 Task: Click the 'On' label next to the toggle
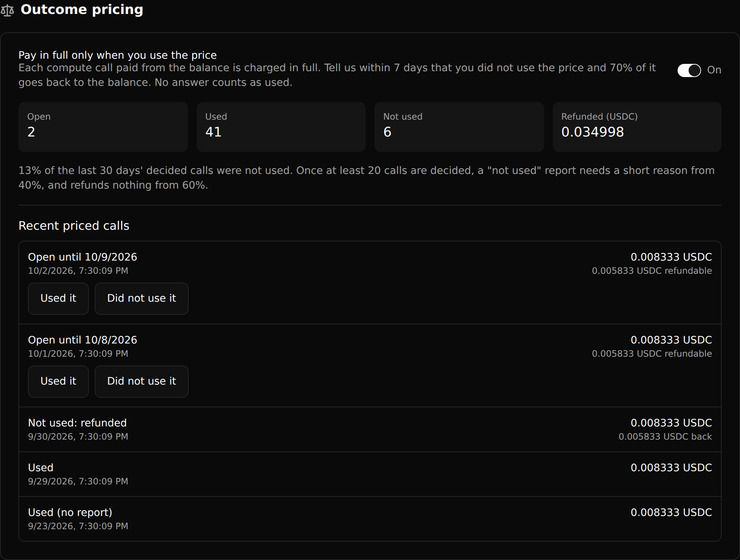pos(714,70)
